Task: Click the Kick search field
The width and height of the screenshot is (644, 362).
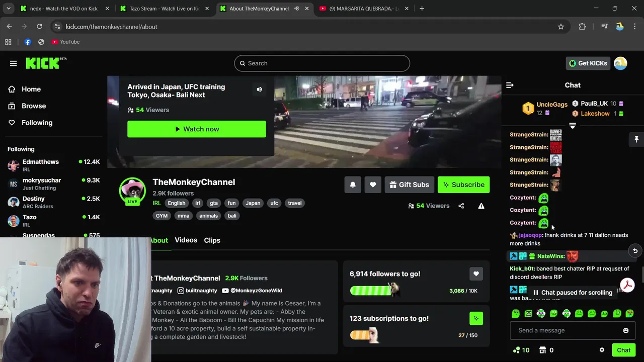Action: (322, 63)
